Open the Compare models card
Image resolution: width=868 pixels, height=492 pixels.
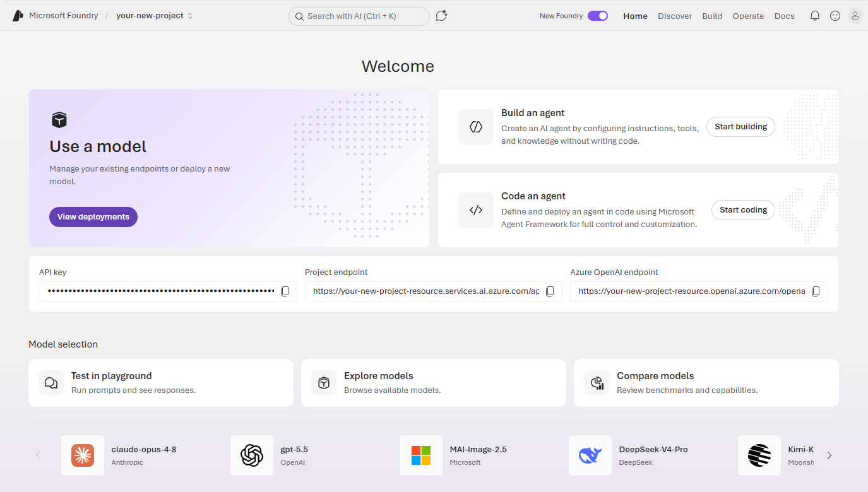pos(706,383)
